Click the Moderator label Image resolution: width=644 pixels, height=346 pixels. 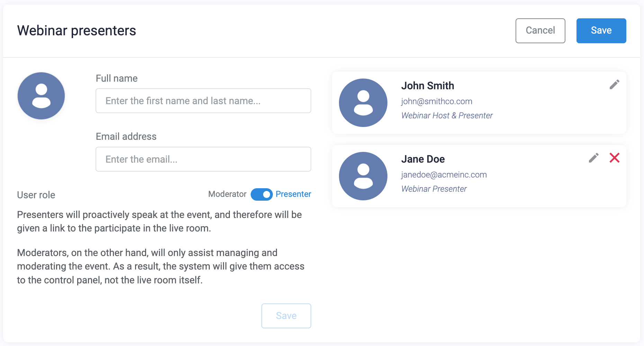point(227,194)
